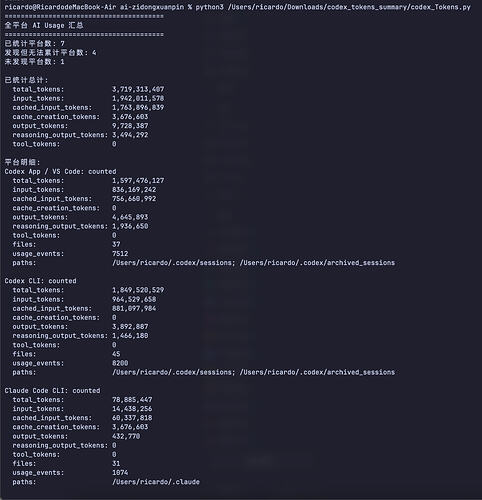
Task: Select the 已统计平台数: 7 line
Action: pos(35,44)
